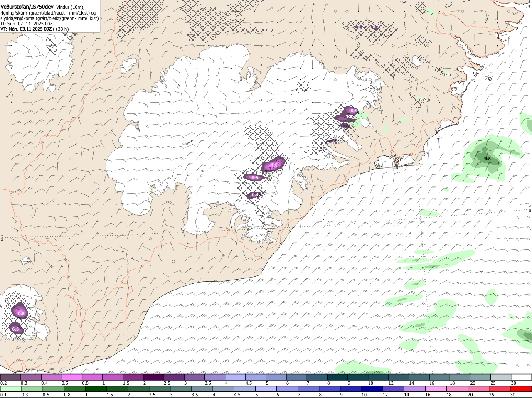The image size is (532, 398).
Task: Select the white 30 swatch on the snow scale
Action: [x=521, y=377]
